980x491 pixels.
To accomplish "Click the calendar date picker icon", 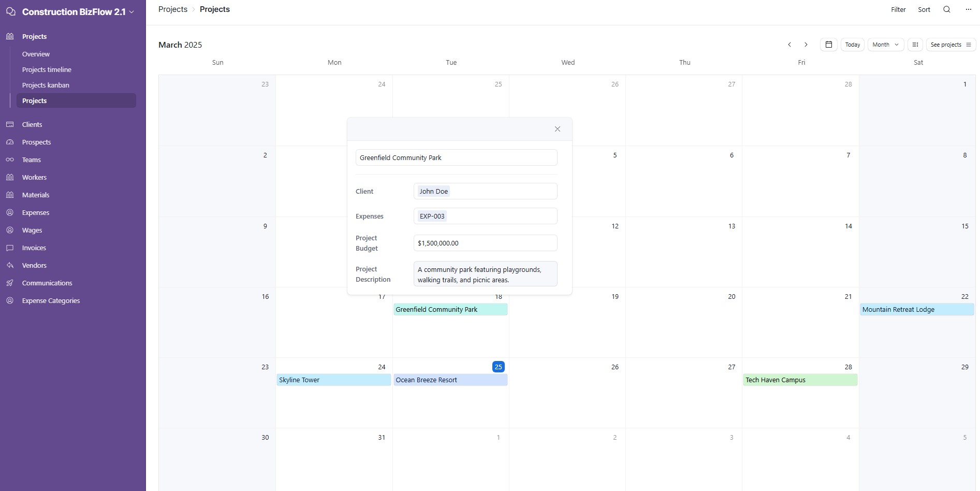I will [828, 45].
